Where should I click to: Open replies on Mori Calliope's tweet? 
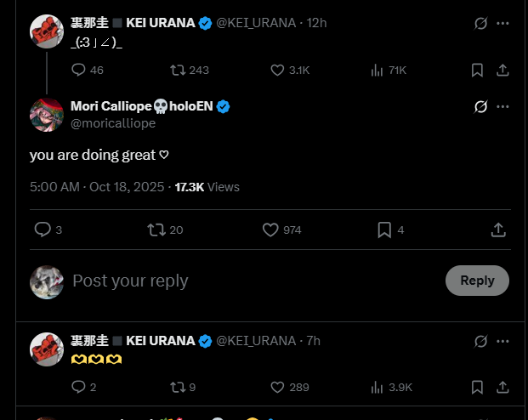(x=43, y=230)
